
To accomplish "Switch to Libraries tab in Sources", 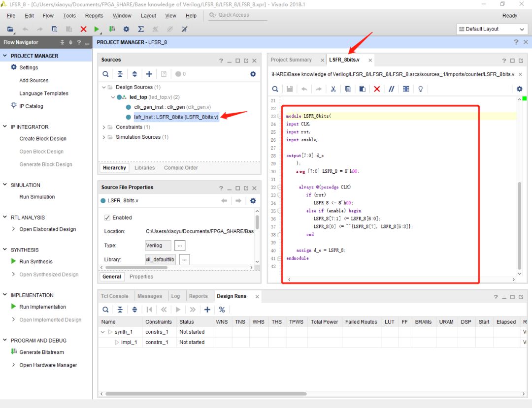I will coord(144,168).
